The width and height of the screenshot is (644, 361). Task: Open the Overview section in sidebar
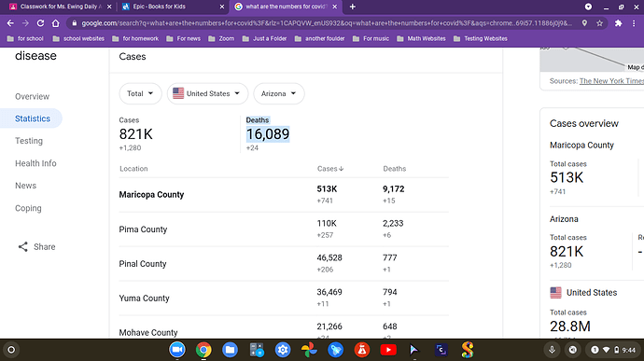click(32, 96)
